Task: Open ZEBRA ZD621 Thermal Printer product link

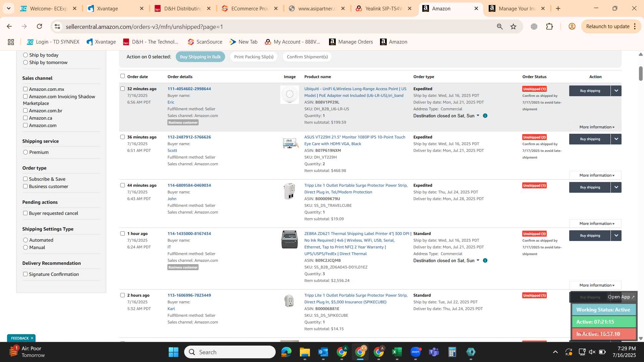Action: pos(358,244)
